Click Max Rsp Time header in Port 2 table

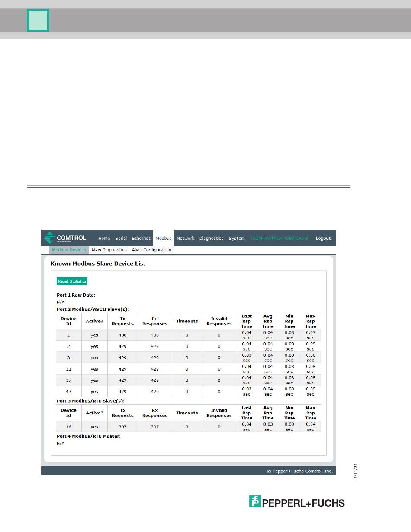[310, 321]
